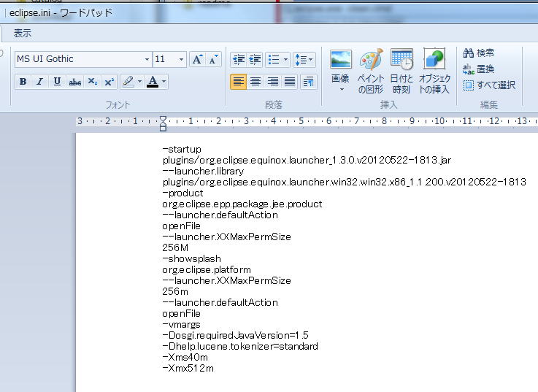538x392 pixels.
Task: Apply superscript formatting
Action: (109, 82)
